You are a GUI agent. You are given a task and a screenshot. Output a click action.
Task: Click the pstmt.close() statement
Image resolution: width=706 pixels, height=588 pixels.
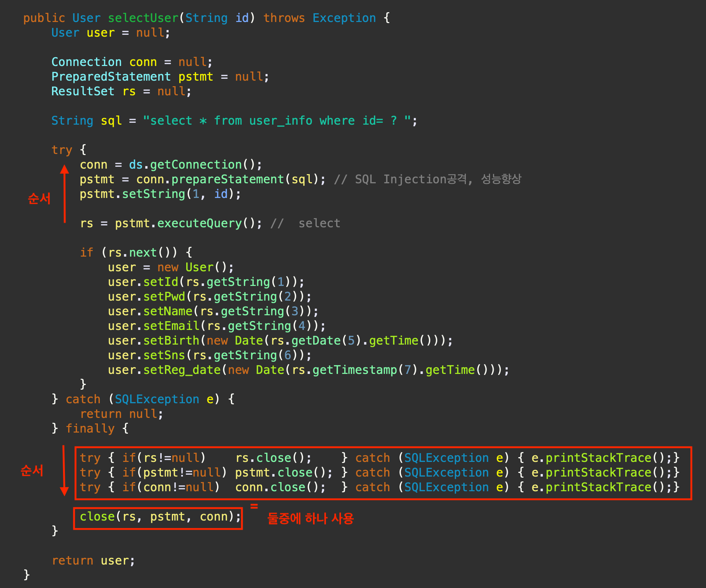pos(283,473)
